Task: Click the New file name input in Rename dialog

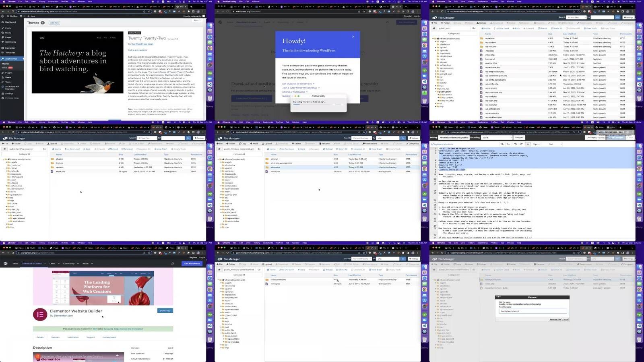Action: pos(533,311)
